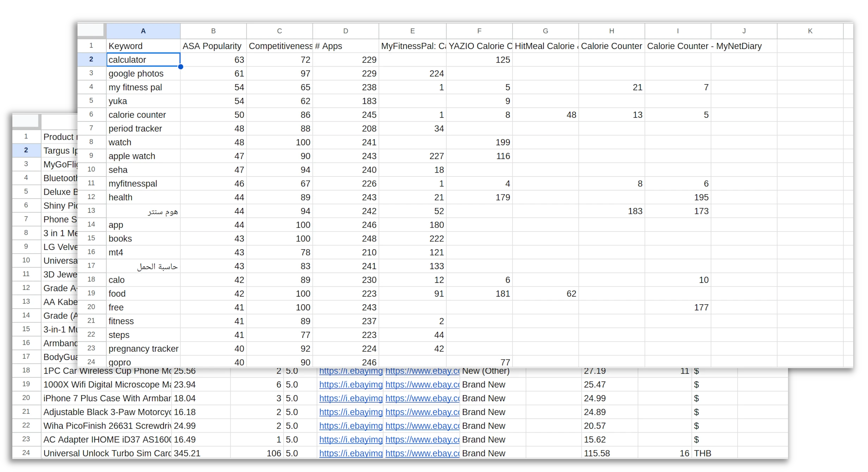Select 'Calorie Counter - MyNetDiary' header cell
The image size is (868, 472).
677,46
